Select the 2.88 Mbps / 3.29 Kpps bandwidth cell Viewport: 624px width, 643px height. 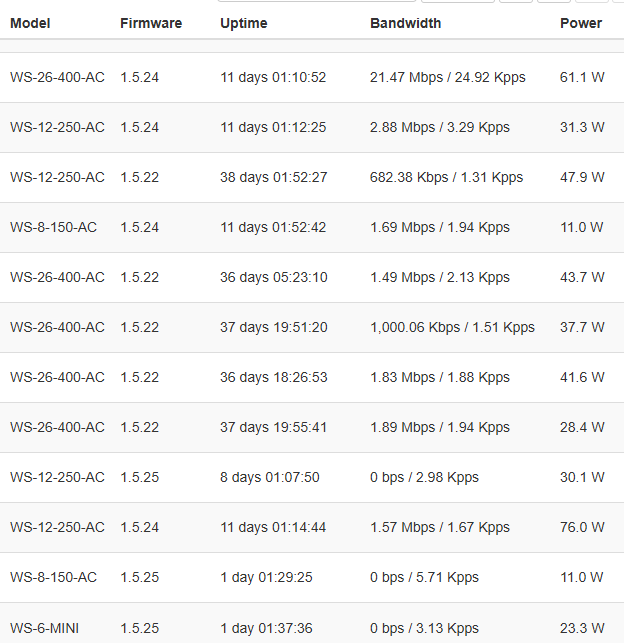coord(439,127)
